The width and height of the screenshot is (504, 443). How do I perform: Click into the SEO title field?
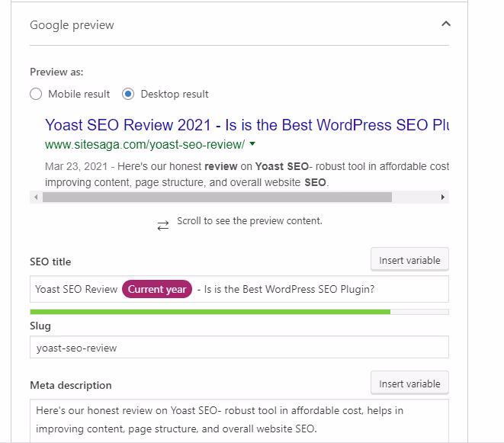pos(239,289)
